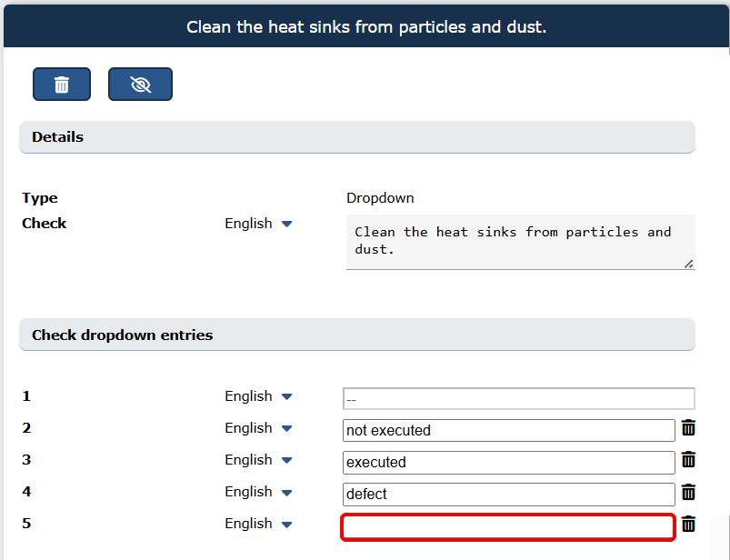The image size is (730, 560).
Task: Delete the 'not executed' dropdown entry
Action: coord(688,428)
